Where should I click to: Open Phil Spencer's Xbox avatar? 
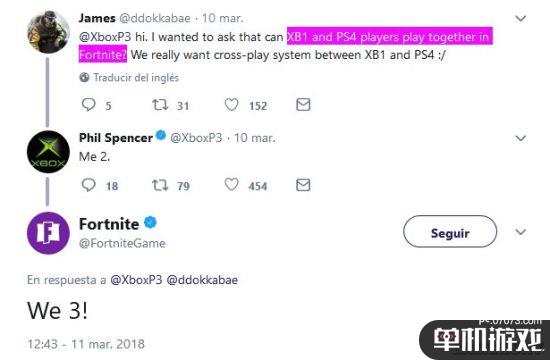click(48, 152)
